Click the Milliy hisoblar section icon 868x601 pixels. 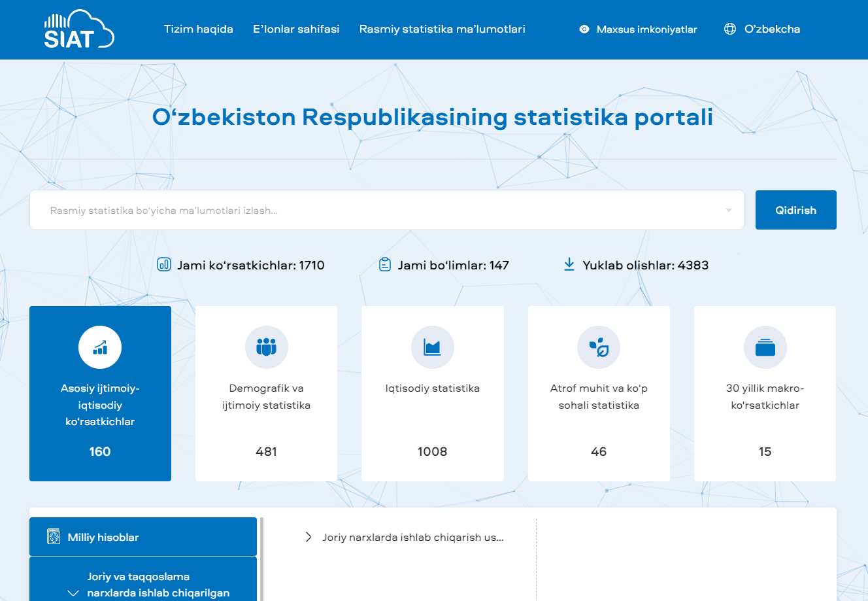point(54,537)
